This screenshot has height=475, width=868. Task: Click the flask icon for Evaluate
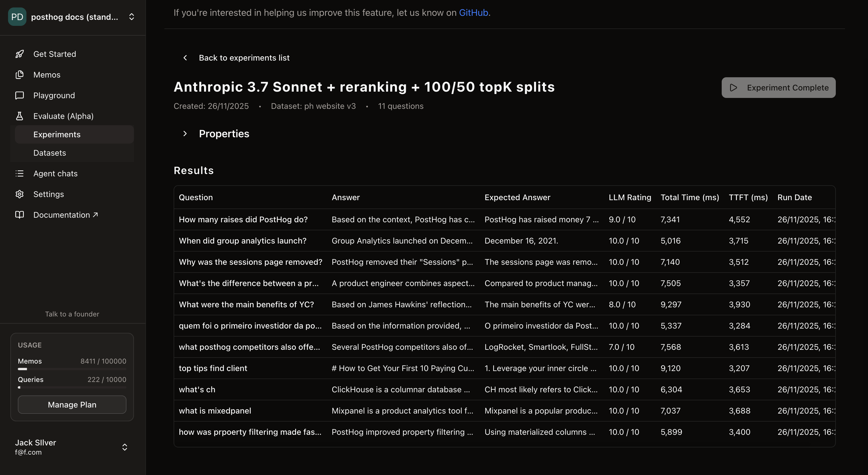(20, 116)
